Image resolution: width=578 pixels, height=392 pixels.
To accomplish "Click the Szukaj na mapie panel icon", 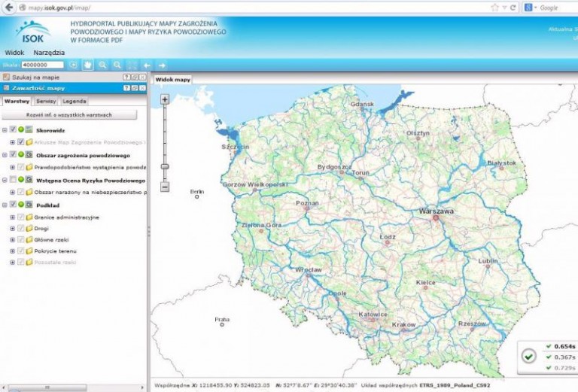I will tap(6, 77).
